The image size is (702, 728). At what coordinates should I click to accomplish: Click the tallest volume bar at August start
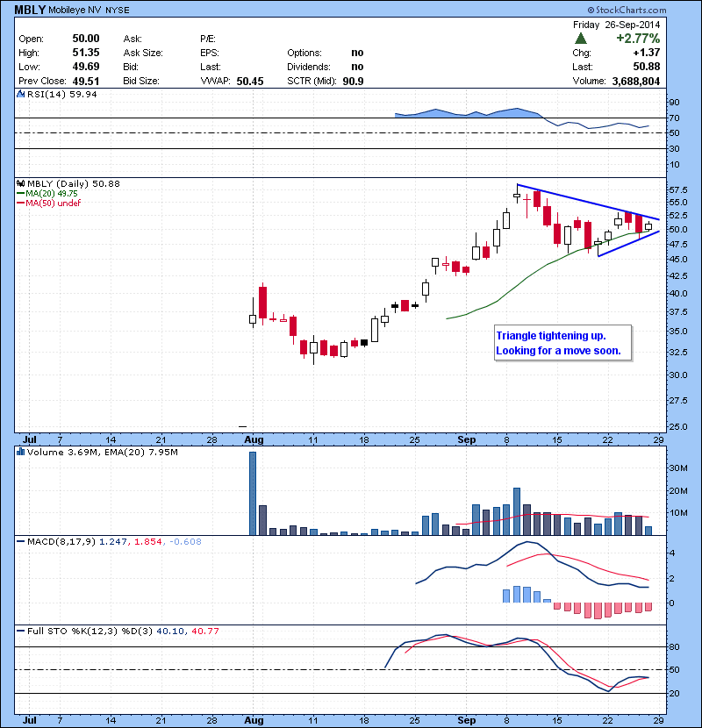tap(253, 493)
